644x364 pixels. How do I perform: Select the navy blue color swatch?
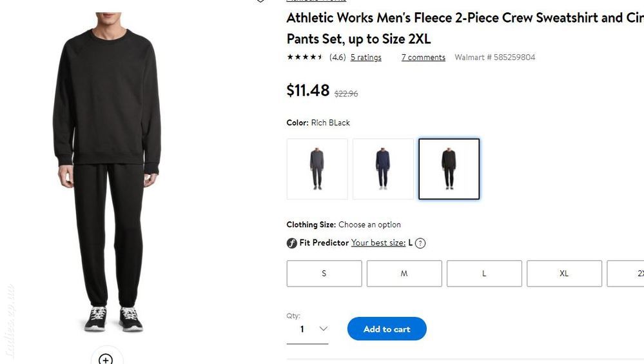coord(383,169)
